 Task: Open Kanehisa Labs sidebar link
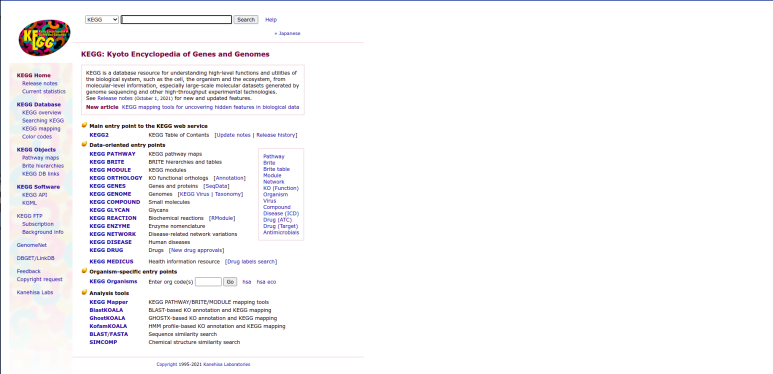(35, 292)
